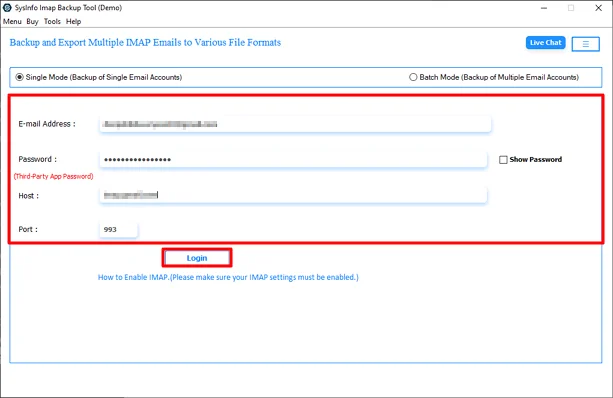Viewport: 613px width, 398px height.
Task: Close the SysInfo Imap Backup window
Action: [598, 8]
